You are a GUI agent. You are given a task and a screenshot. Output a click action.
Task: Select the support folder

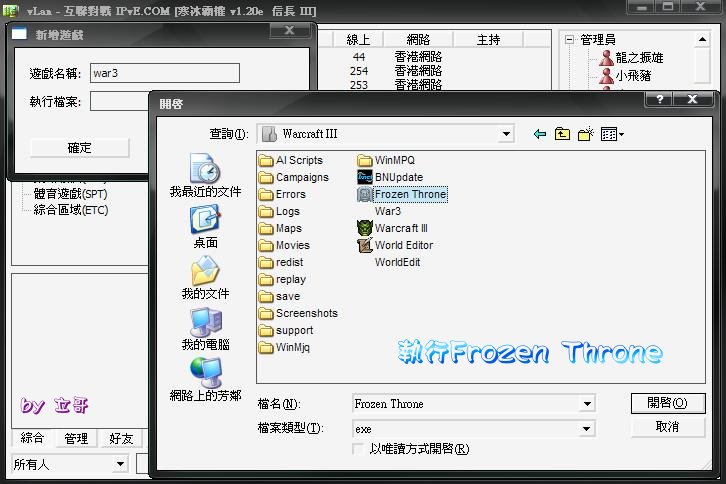click(x=286, y=330)
